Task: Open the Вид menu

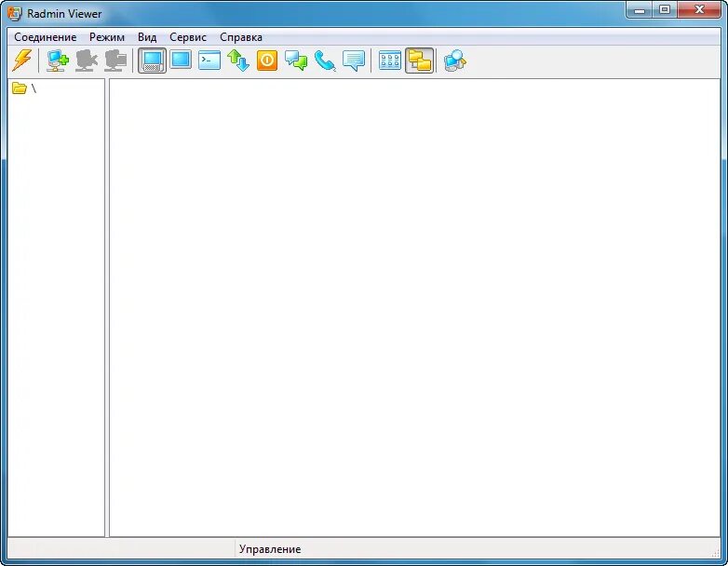Action: [x=147, y=37]
